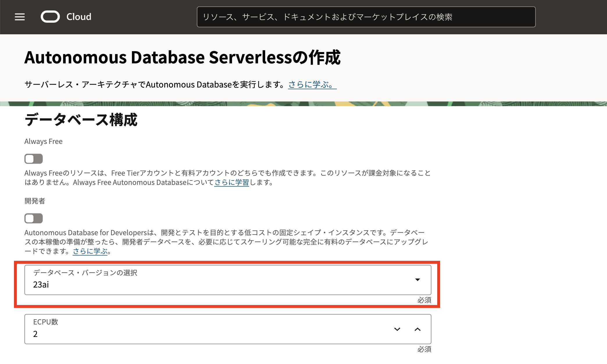Image resolution: width=607 pixels, height=364 pixels.
Task: Open さらに学ぶ link for Developers database
Action: point(90,251)
